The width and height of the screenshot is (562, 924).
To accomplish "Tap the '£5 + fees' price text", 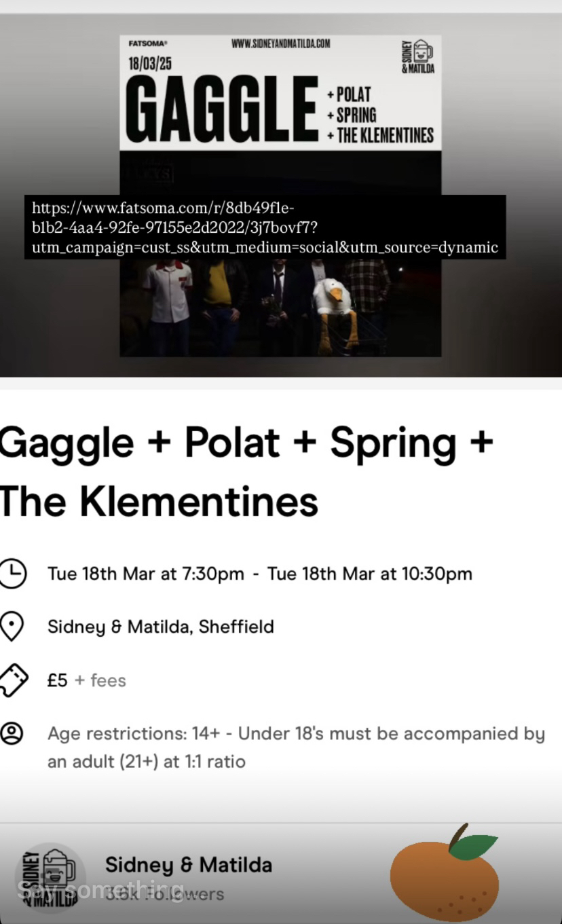I will pyautogui.click(x=87, y=680).
